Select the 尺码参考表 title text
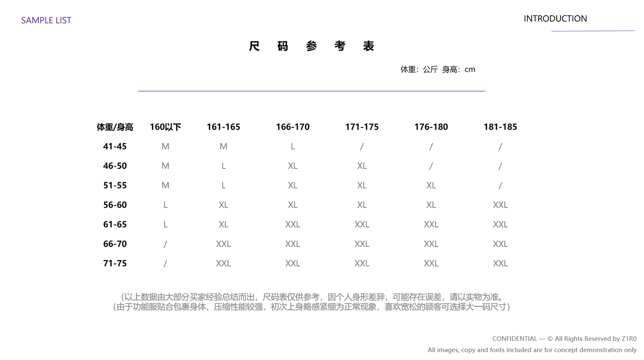The width and height of the screenshot is (644, 360). coord(311,46)
